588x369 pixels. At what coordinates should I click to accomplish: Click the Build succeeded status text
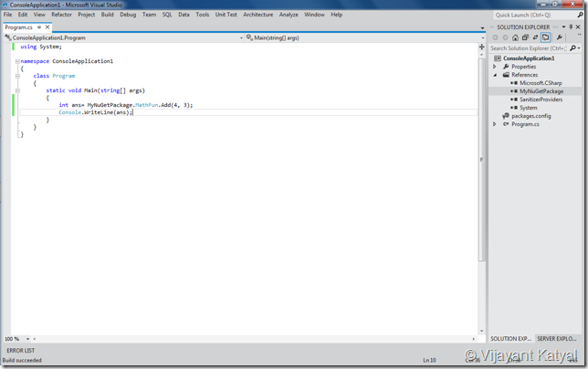click(22, 361)
